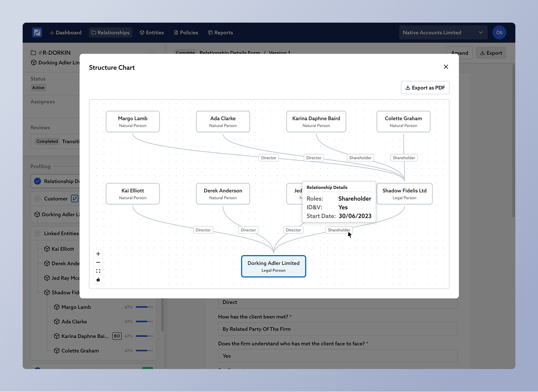Image resolution: width=538 pixels, height=392 pixels.
Task: Click the BO badge on Karina Daphne Baird
Action: click(x=117, y=336)
